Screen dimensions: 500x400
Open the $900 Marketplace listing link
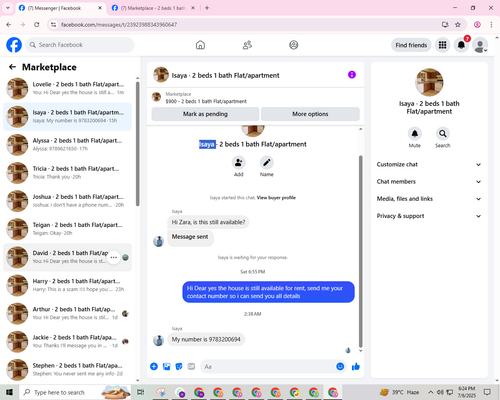206,101
